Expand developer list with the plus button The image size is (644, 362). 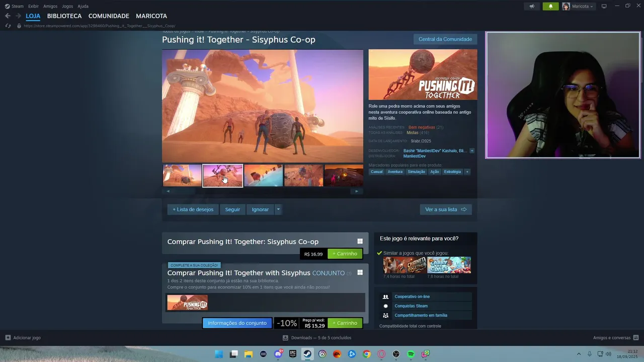[472, 151]
